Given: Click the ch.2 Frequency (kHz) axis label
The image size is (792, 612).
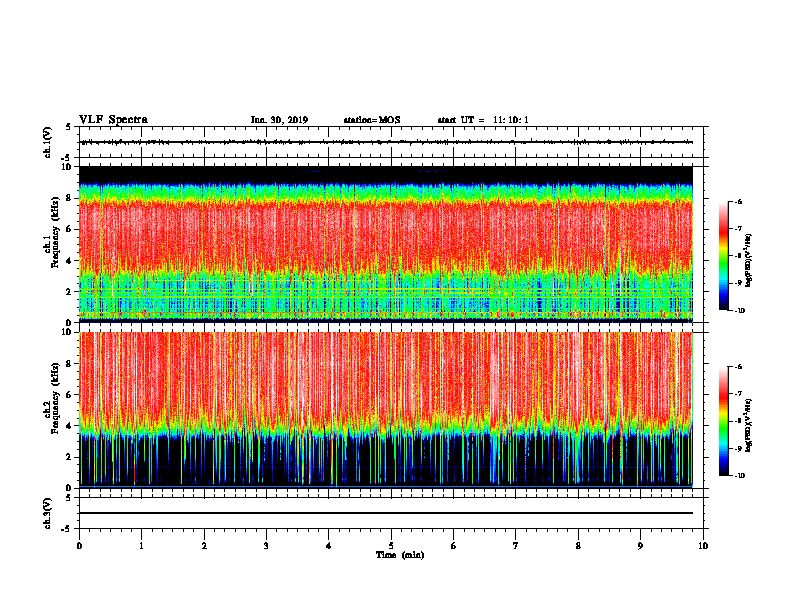Looking at the screenshot, I should [x=52, y=398].
